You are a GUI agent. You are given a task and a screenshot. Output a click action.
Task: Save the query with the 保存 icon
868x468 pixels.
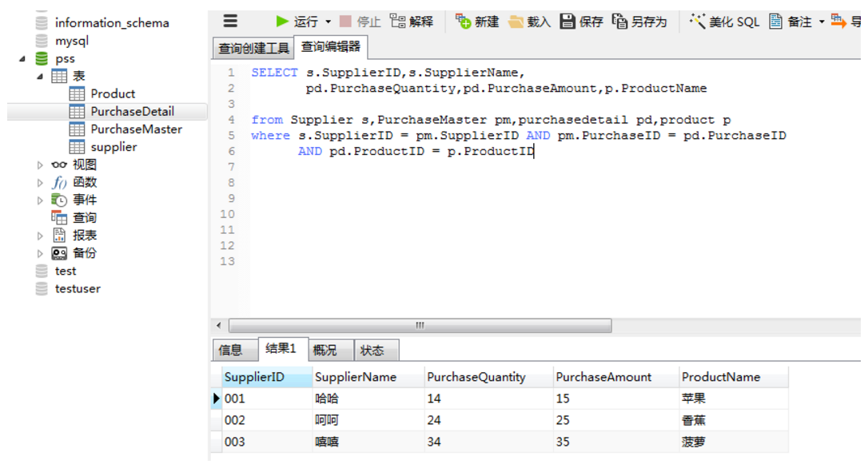(x=581, y=21)
